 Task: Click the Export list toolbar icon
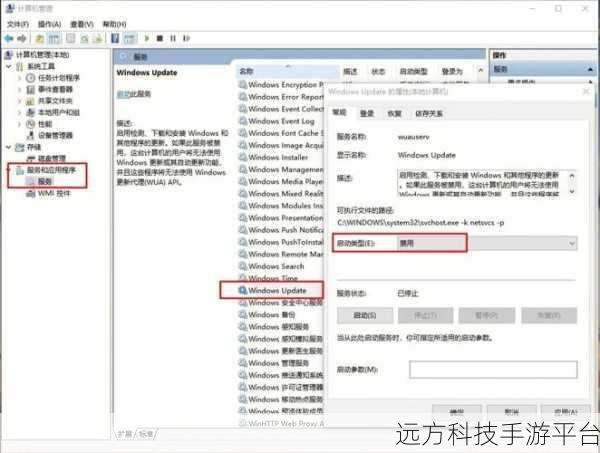(98, 38)
